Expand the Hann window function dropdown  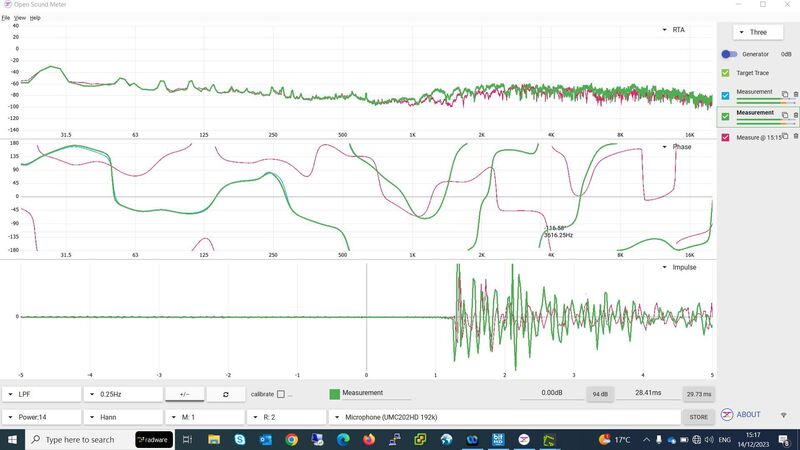123,417
